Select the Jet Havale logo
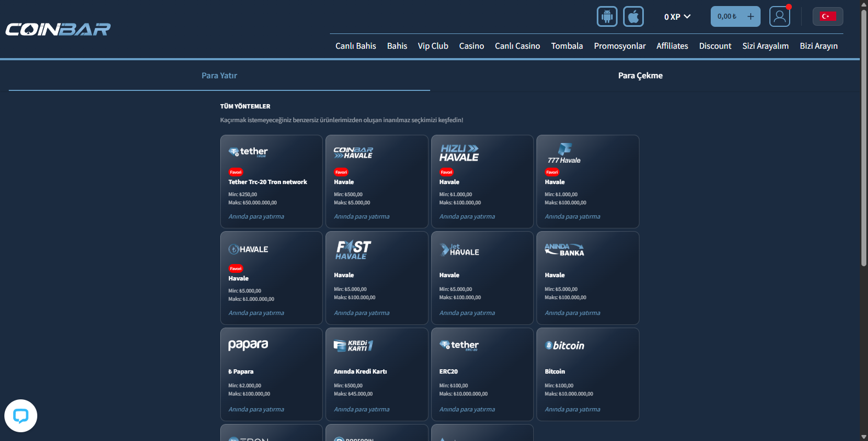Image resolution: width=868 pixels, height=441 pixels. tap(459, 250)
